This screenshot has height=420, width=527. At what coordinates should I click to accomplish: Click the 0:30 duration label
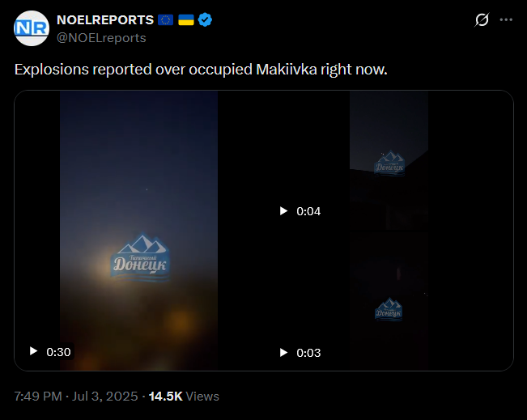tap(58, 352)
